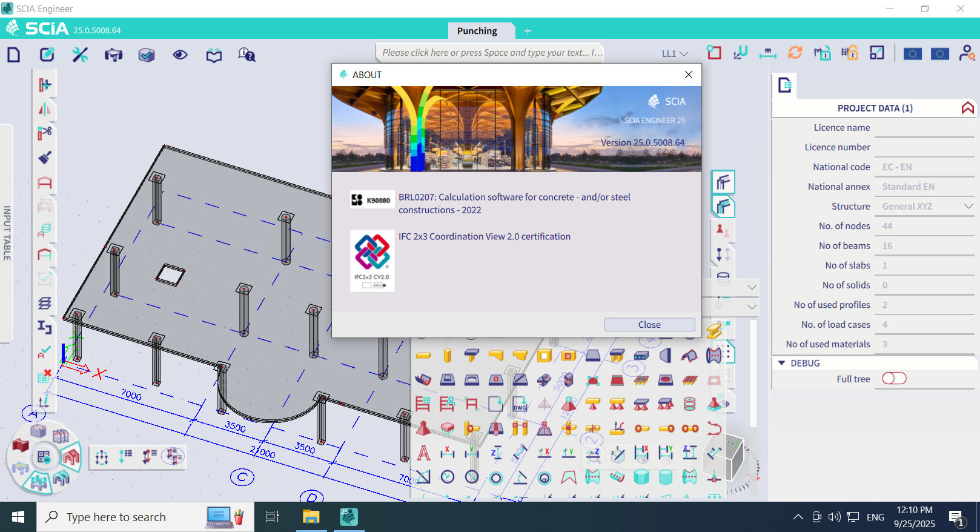Collapse the DEBUG section
The width and height of the screenshot is (980, 532).
click(x=782, y=363)
